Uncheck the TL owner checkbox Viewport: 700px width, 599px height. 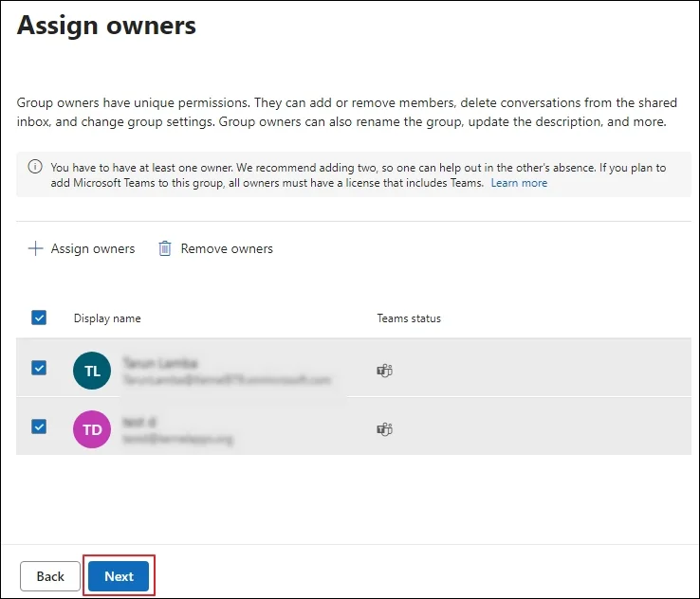click(x=39, y=368)
